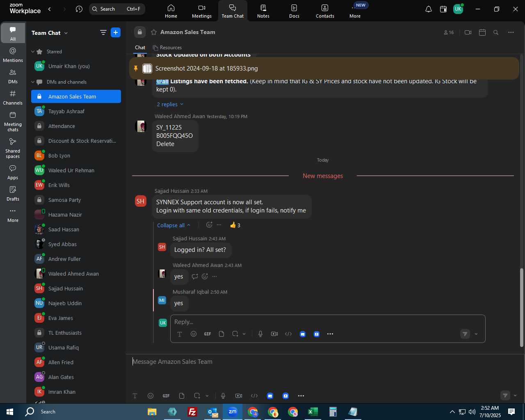Open screenshot dropdown in main message toolbar

(x=207, y=396)
